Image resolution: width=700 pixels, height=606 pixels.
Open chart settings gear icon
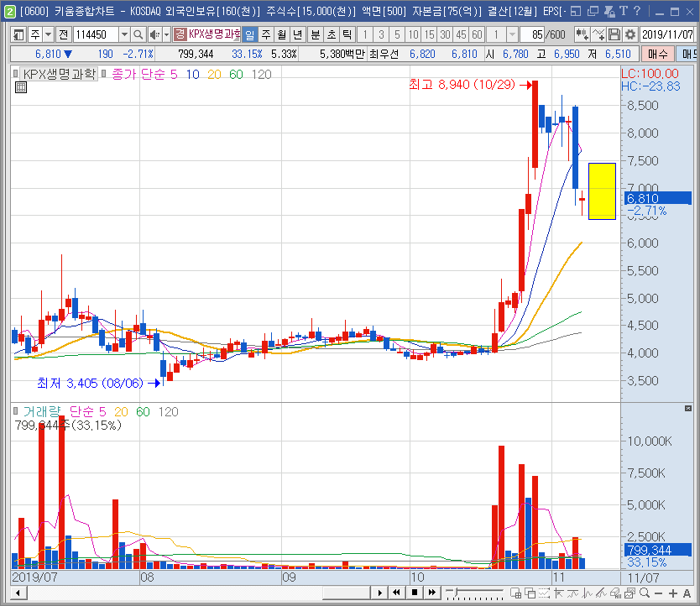pos(629,34)
